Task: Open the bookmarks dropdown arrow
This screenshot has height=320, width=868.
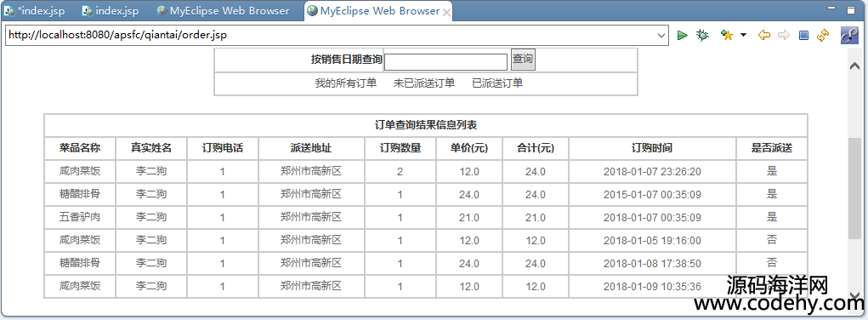Action: point(743,36)
